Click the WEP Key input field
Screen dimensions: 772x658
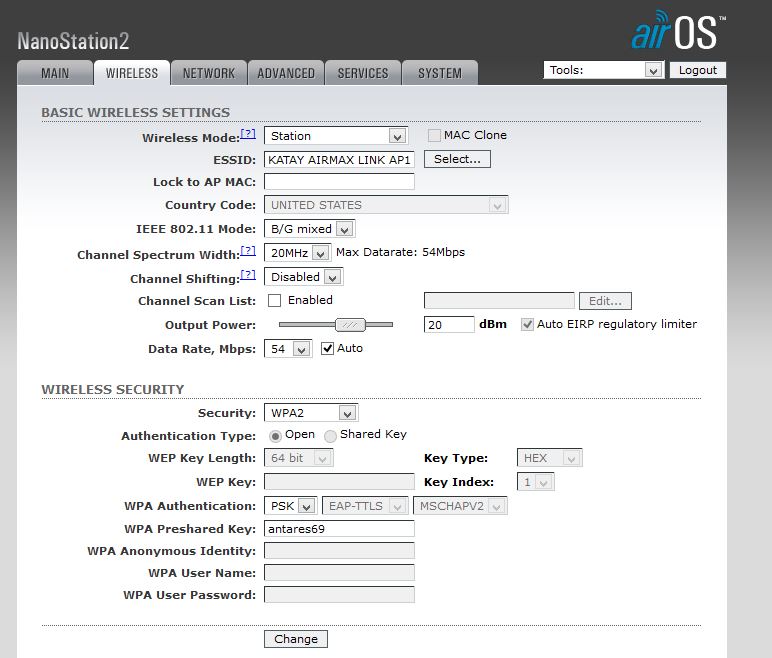pyautogui.click(x=339, y=481)
